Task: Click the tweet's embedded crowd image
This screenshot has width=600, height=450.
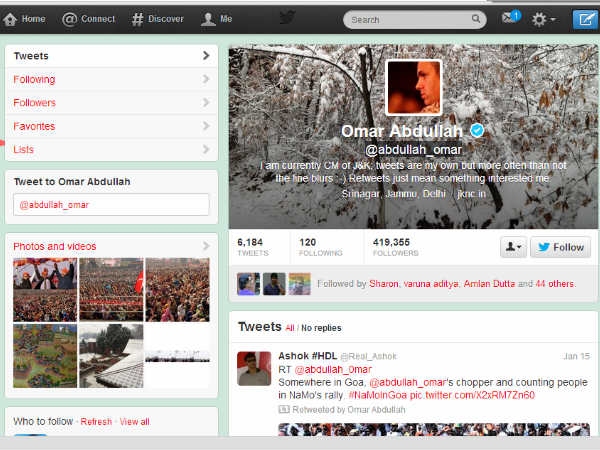Action: click(434, 429)
